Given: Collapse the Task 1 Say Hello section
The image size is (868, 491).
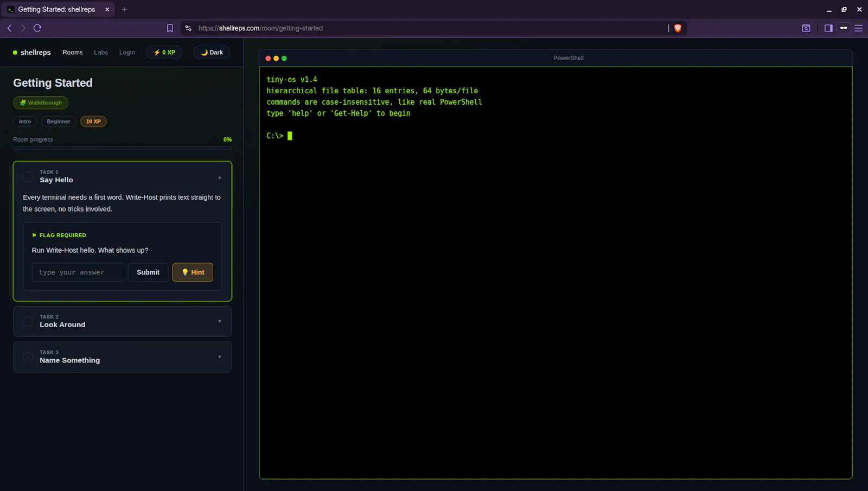Looking at the screenshot, I should pyautogui.click(x=220, y=177).
